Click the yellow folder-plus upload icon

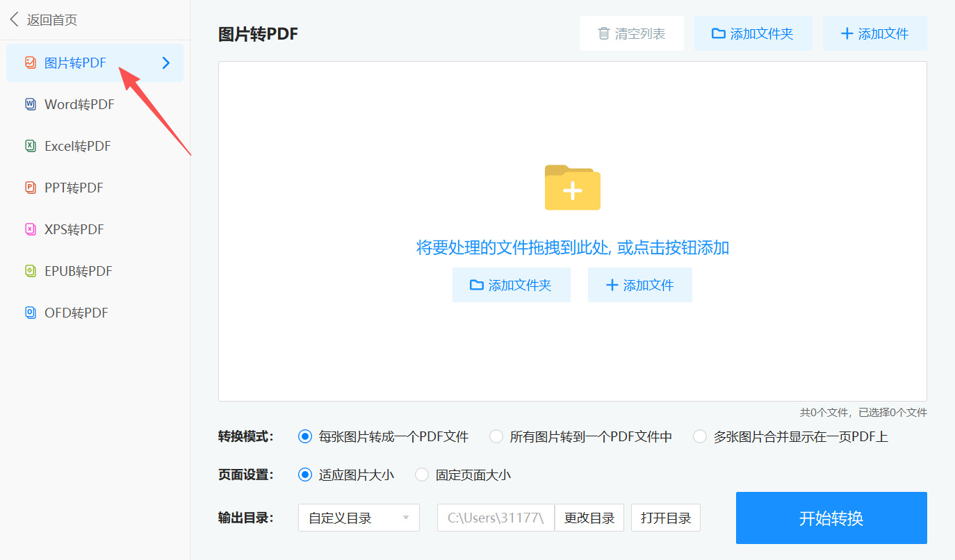coord(572,188)
